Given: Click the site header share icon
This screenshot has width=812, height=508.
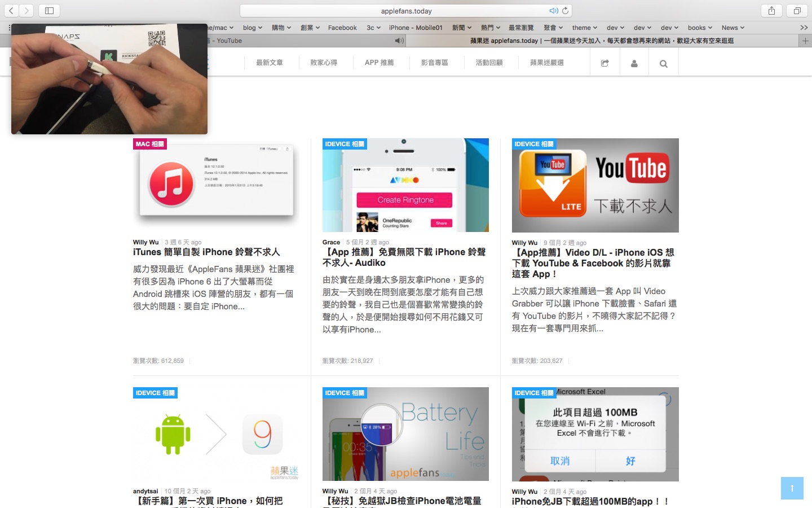Looking at the screenshot, I should (605, 63).
